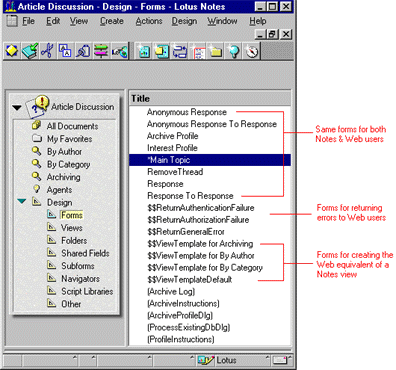
Task: Select $$ViewTemplate for By Author form
Action: 201,256
